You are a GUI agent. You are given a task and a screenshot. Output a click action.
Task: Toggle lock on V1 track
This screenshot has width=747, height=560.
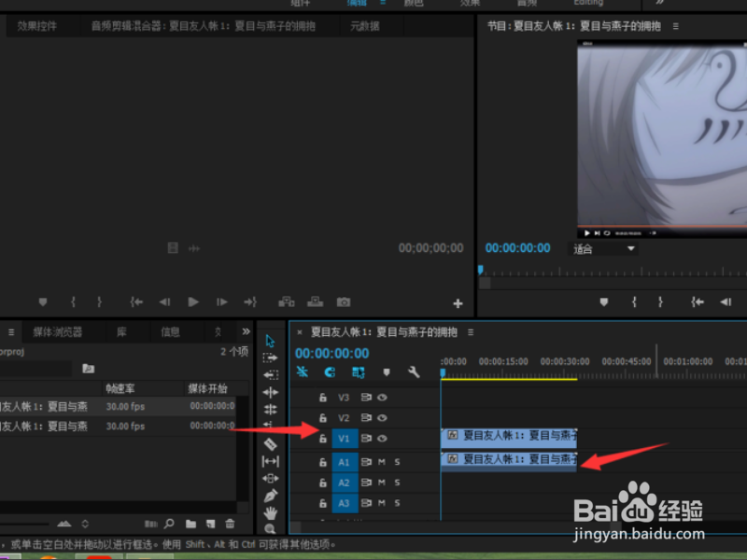click(x=322, y=438)
